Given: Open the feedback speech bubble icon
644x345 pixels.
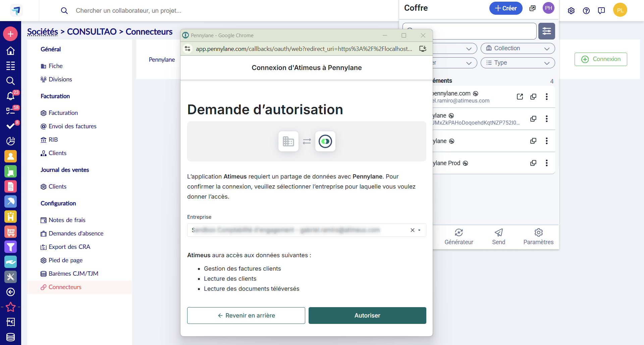Looking at the screenshot, I should [601, 11].
